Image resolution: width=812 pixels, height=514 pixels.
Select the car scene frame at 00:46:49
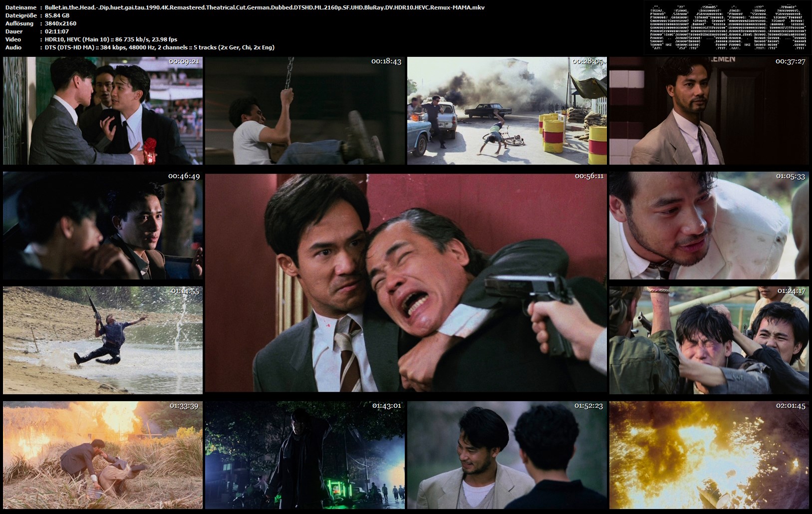click(103, 226)
